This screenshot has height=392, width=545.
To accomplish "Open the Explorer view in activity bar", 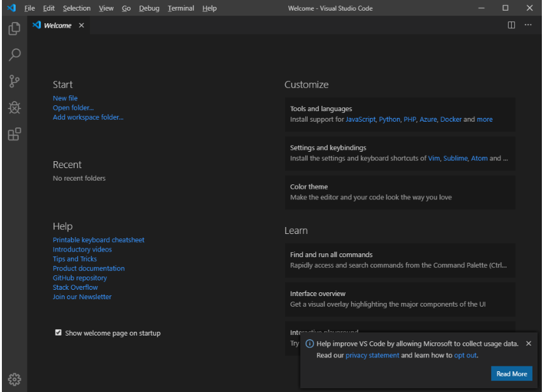I will (14, 28).
